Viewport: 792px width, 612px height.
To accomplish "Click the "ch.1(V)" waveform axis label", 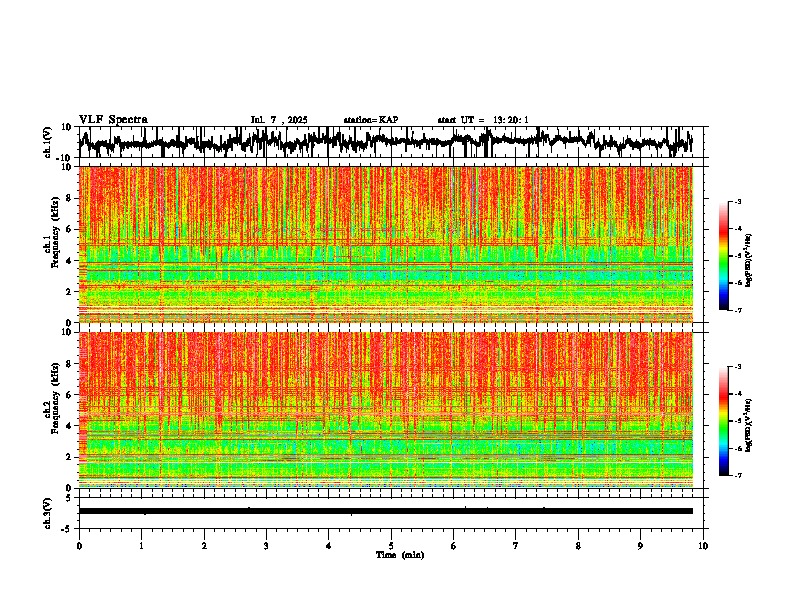I will click(48, 142).
